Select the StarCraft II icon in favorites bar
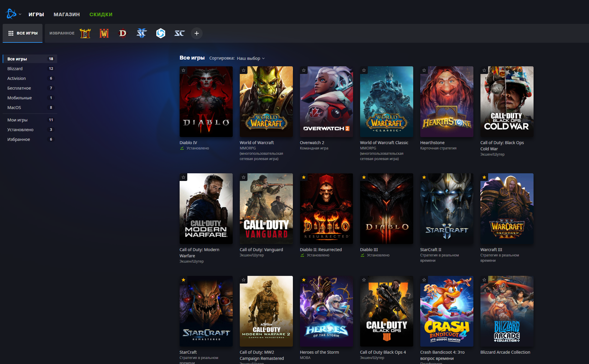Viewport: 589px width, 364px height. point(142,33)
